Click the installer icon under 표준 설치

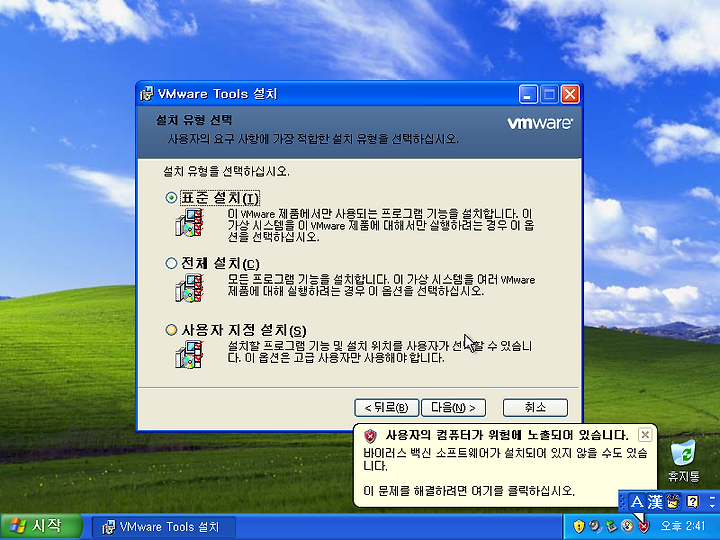click(189, 223)
